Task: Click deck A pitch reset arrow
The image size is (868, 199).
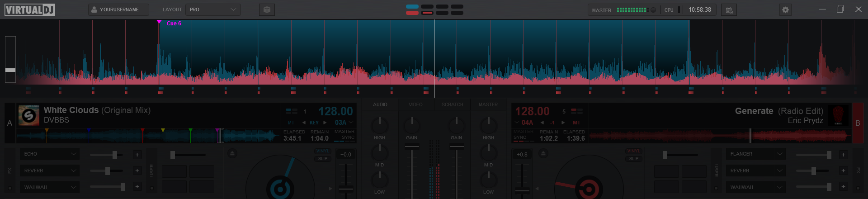Action: coord(330,189)
